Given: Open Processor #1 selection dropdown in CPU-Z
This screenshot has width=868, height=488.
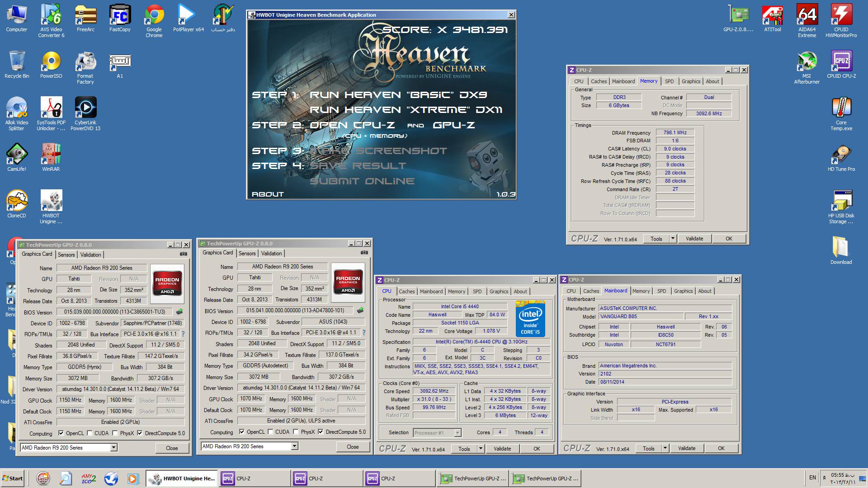Looking at the screenshot, I should 458,433.
